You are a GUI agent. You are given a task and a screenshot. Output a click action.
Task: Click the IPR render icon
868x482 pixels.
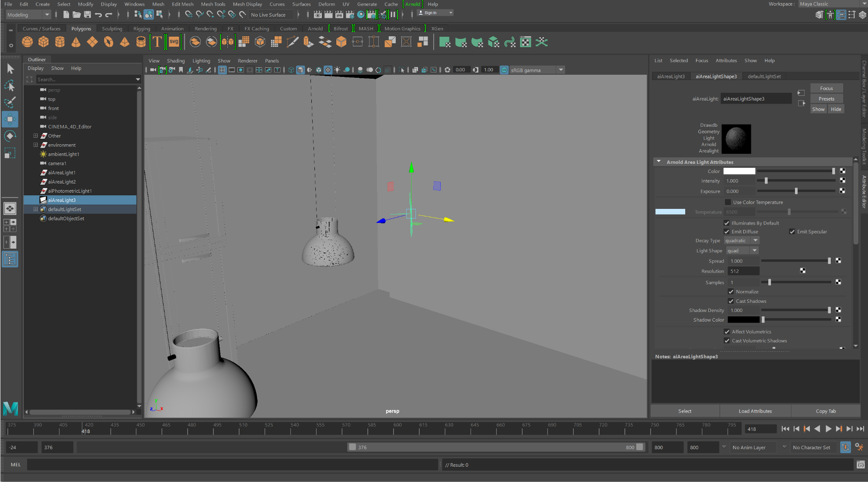339,14
